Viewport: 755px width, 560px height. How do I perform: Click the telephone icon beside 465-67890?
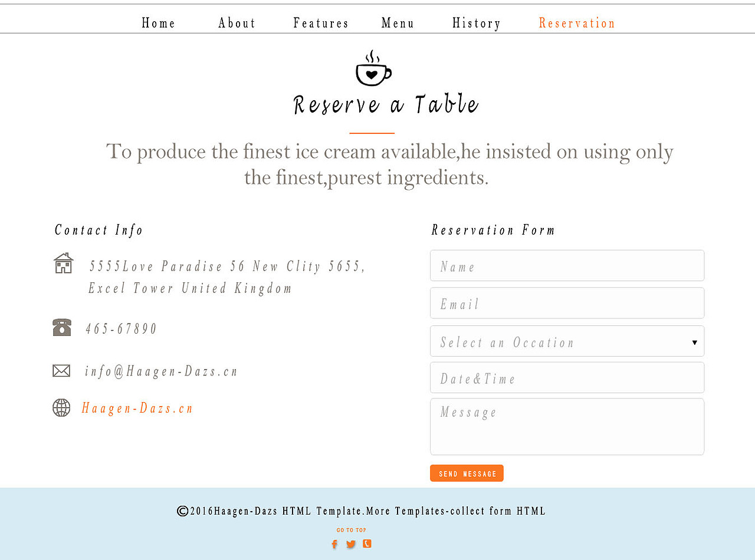[62, 327]
